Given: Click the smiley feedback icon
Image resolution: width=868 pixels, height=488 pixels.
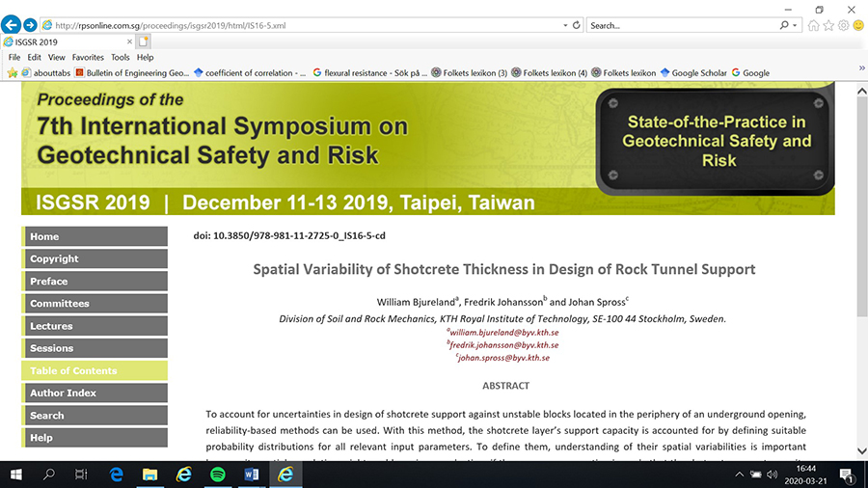Looking at the screenshot, I should 857,25.
